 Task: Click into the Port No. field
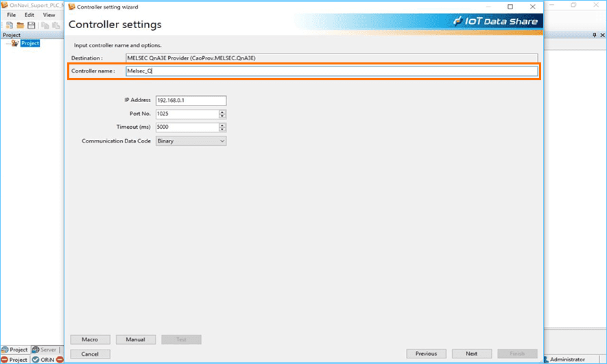coord(187,114)
